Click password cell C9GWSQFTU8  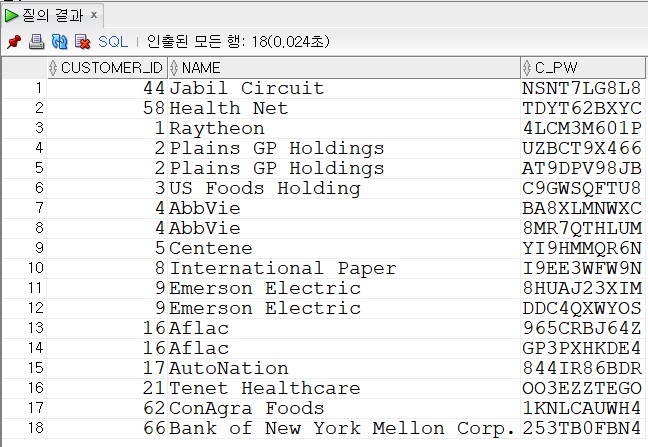pyautogui.click(x=583, y=188)
